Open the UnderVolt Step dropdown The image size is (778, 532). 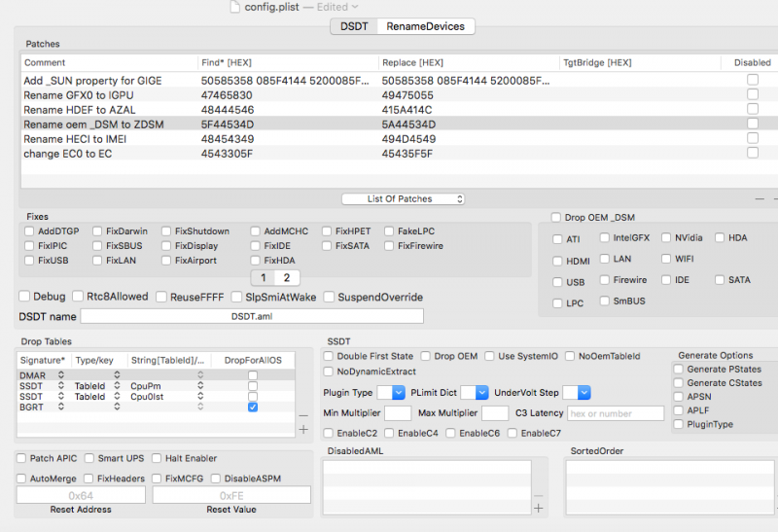(x=577, y=392)
